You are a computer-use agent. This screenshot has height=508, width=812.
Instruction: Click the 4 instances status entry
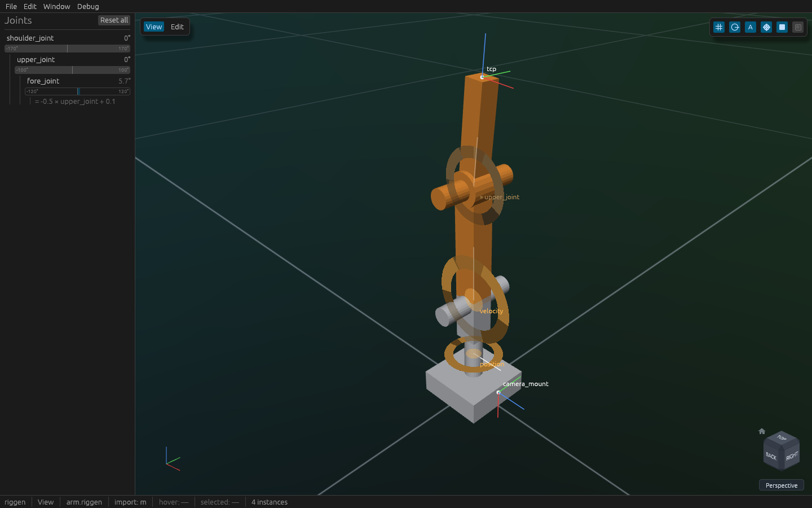(x=270, y=502)
